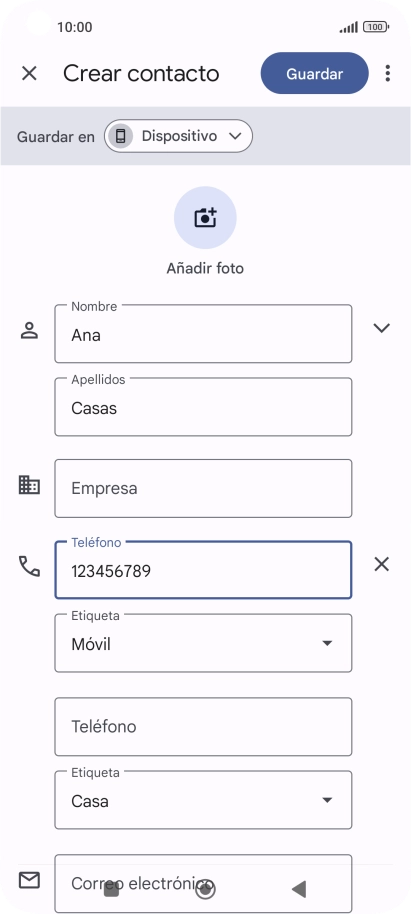This screenshot has height=914, width=411.
Task: Open the three-dot overflow menu
Action: click(x=388, y=73)
